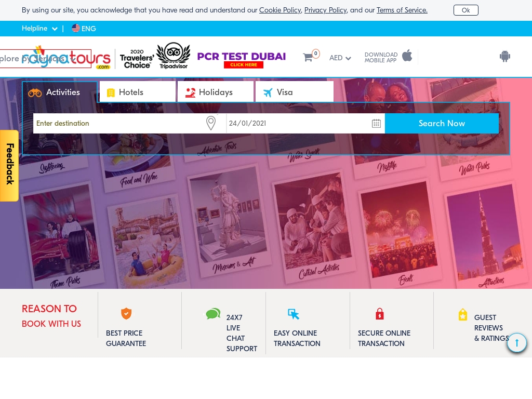Switch to the Holidays tab

click(216, 92)
